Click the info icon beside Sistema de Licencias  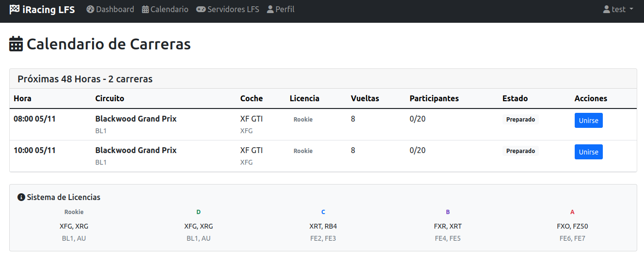21,197
